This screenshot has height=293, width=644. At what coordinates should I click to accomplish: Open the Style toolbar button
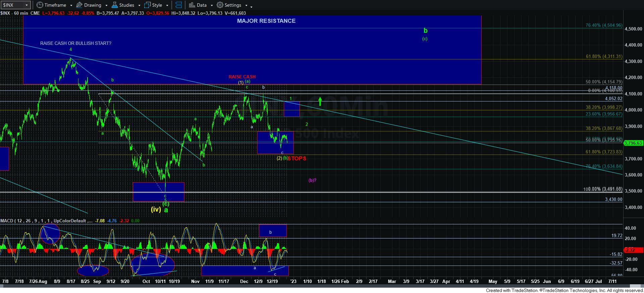tap(153, 5)
